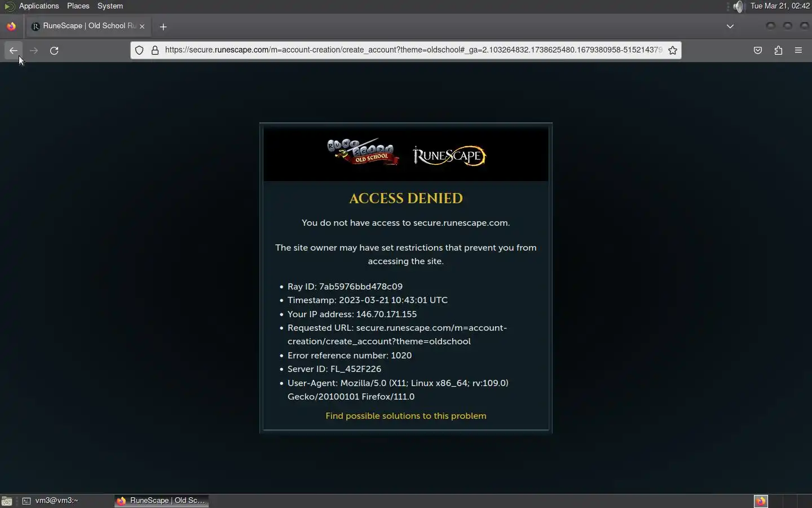Click the clock showing Tue Mar 21
Screen dimensions: 812x508
pos(780,6)
